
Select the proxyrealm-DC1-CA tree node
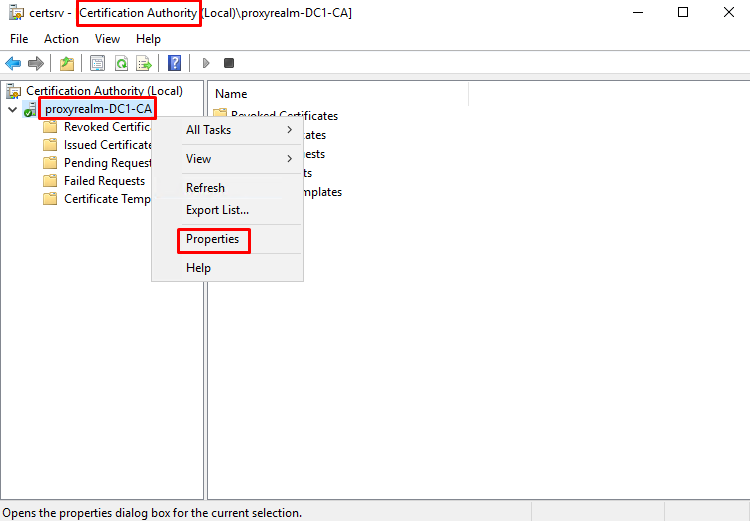98,109
